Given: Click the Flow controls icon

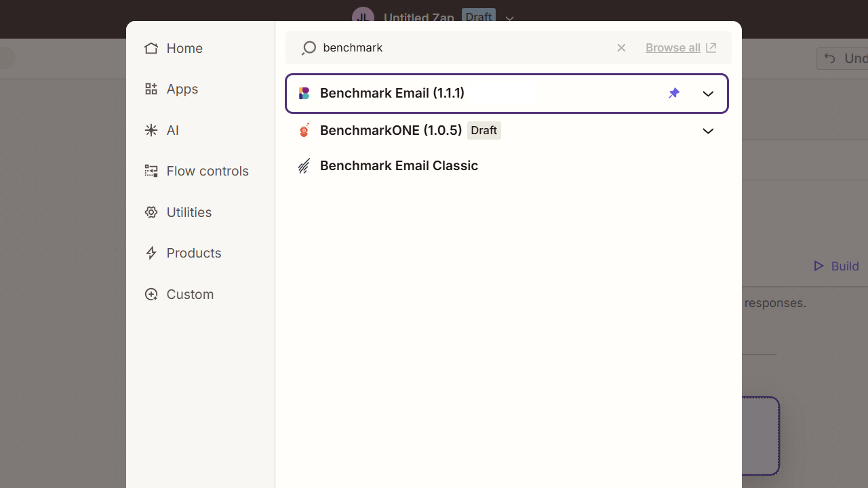Looking at the screenshot, I should tap(151, 171).
